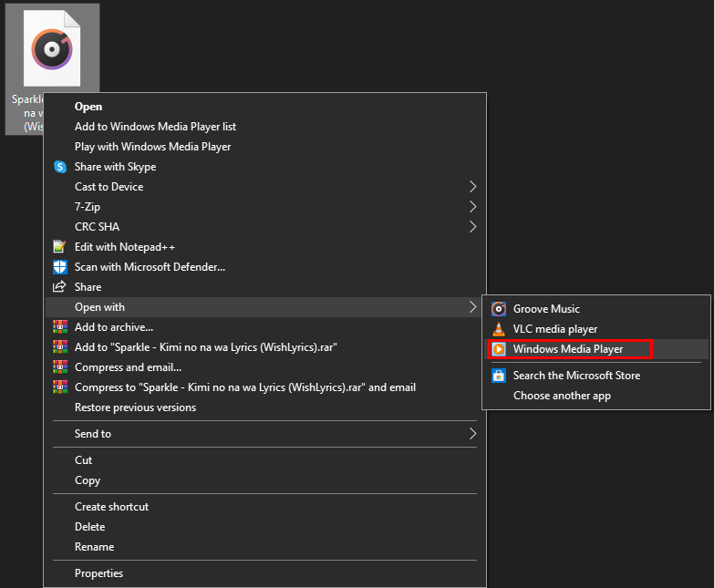The image size is (714, 588).
Task: Select Cut from the context menu
Action: point(265,460)
